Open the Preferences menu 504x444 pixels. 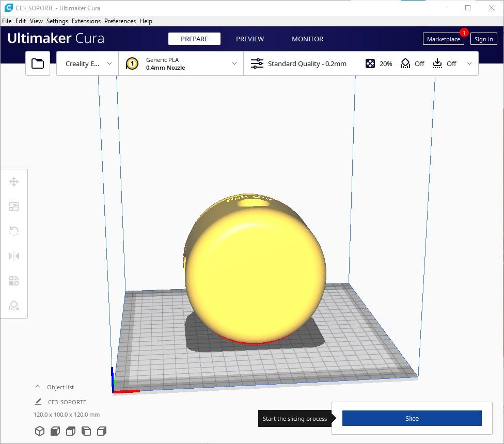(120, 21)
